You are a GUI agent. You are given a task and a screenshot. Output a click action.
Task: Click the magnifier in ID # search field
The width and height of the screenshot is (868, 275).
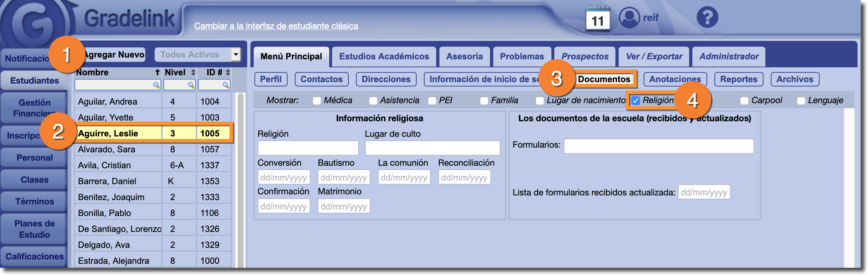coord(225,85)
